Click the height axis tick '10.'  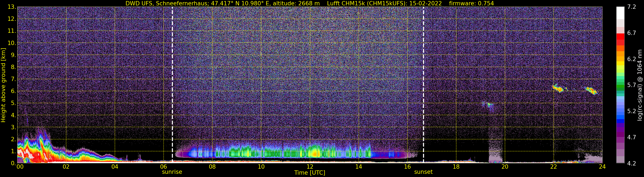point(12,43)
